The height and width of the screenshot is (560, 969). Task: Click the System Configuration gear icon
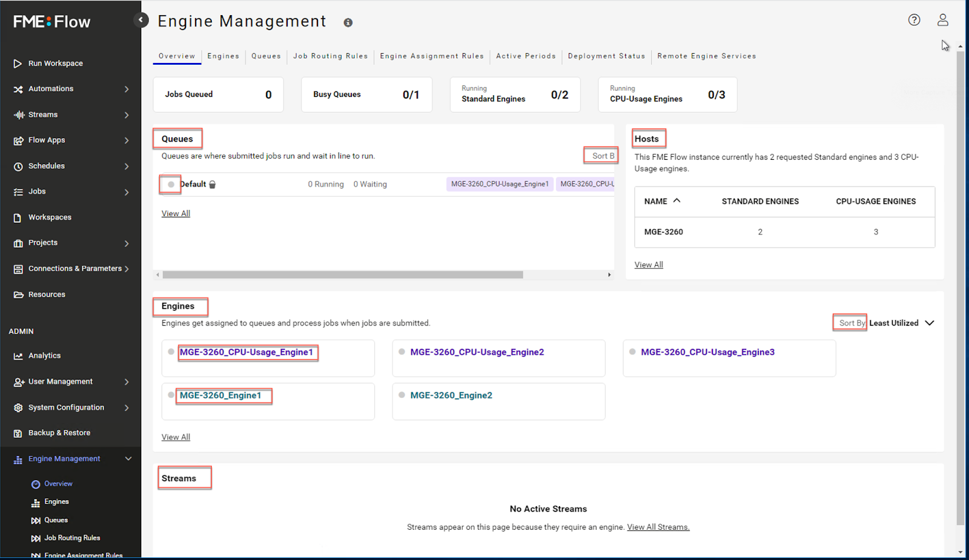click(18, 408)
